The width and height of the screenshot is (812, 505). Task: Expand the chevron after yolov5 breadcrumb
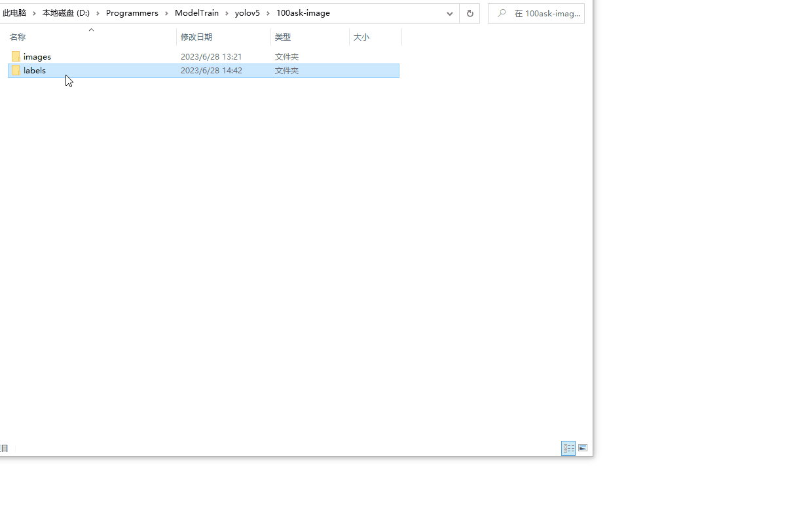pyautogui.click(x=268, y=13)
